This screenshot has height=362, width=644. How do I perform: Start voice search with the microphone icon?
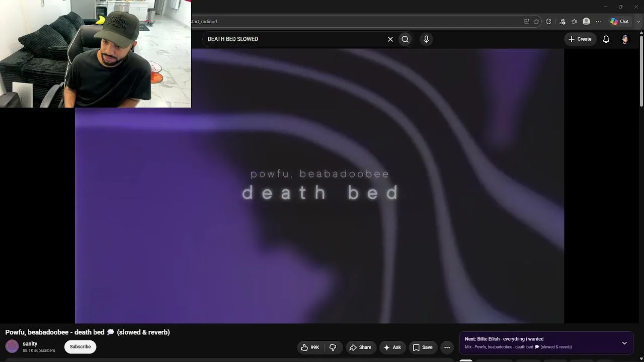426,39
